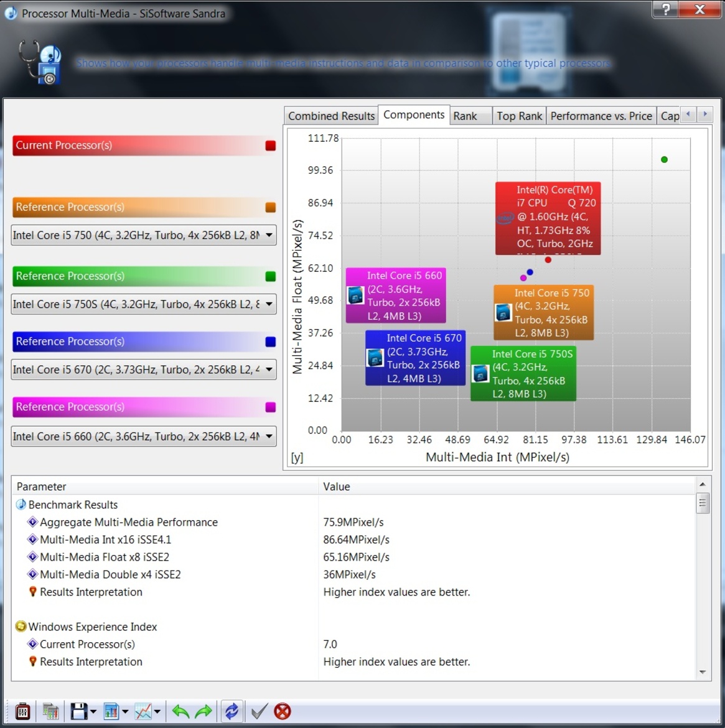Click the SiSoftware Sandra title bar icon
This screenshot has width=725, height=728.
click(x=11, y=13)
